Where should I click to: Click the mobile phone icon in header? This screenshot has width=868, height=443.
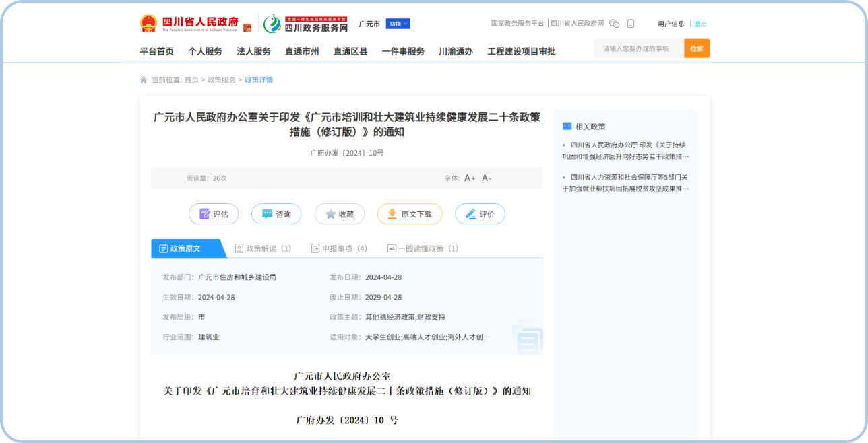pos(631,24)
